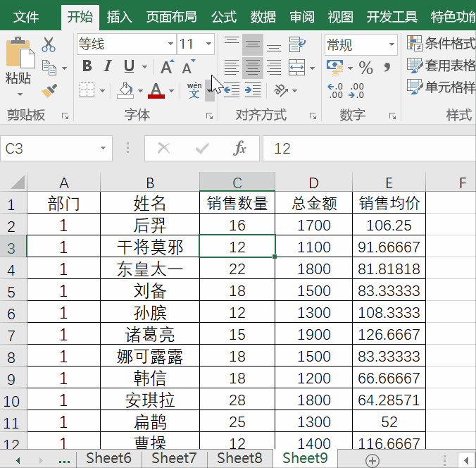
Task: Open 对齐方式 dialog launcher
Action: 313,116
